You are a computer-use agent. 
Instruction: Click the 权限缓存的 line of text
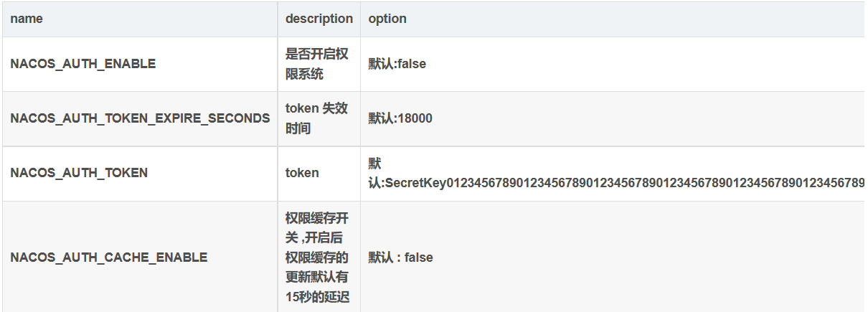[x=316, y=257]
